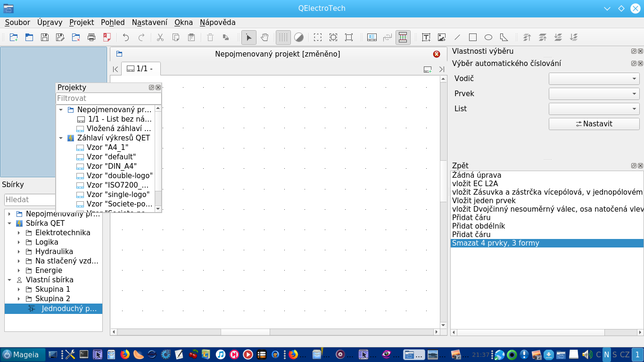Select the hand pan view tool

(x=264, y=37)
